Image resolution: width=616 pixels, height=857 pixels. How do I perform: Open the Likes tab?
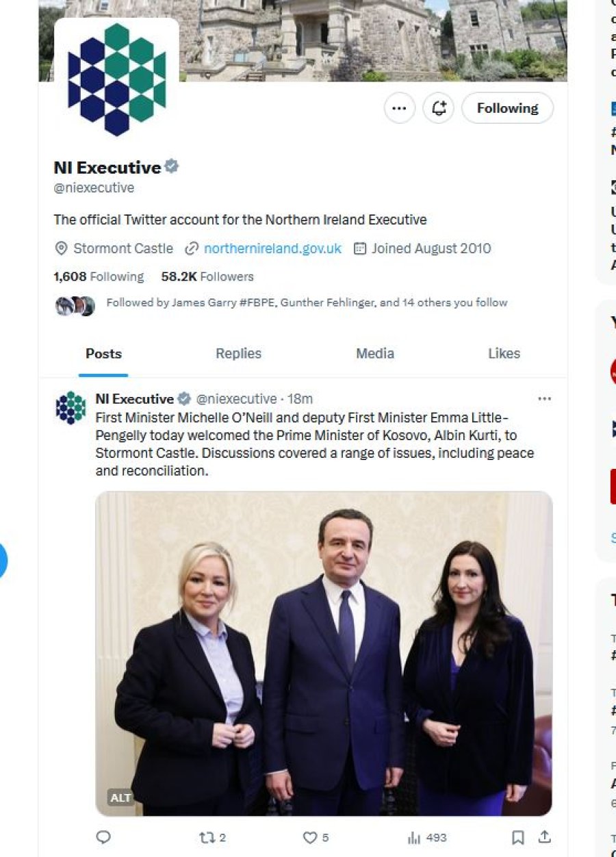click(x=504, y=354)
